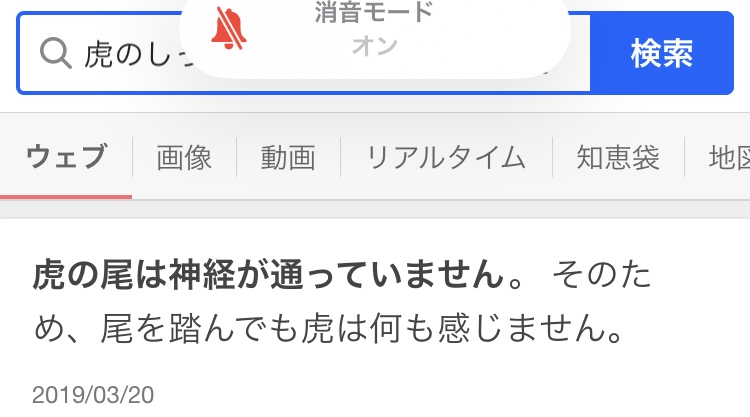Screen dimensions: 750x417
Task: Tap the crossed-out red bell icon
Action: point(229,28)
